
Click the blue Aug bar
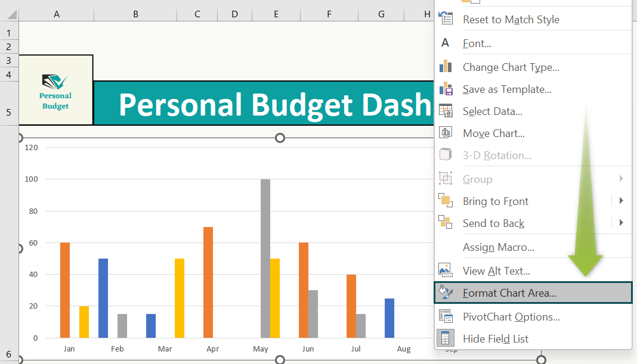389,318
